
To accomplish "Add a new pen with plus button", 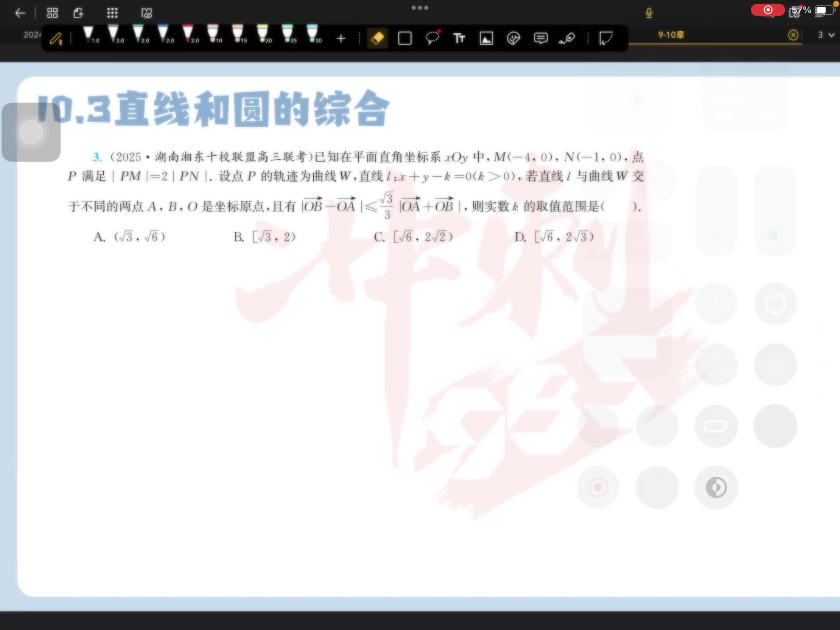I will click(x=341, y=38).
